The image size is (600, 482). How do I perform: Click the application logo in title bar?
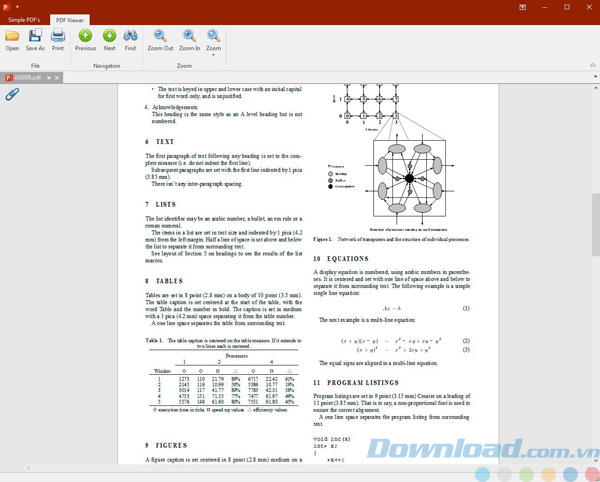6,7
